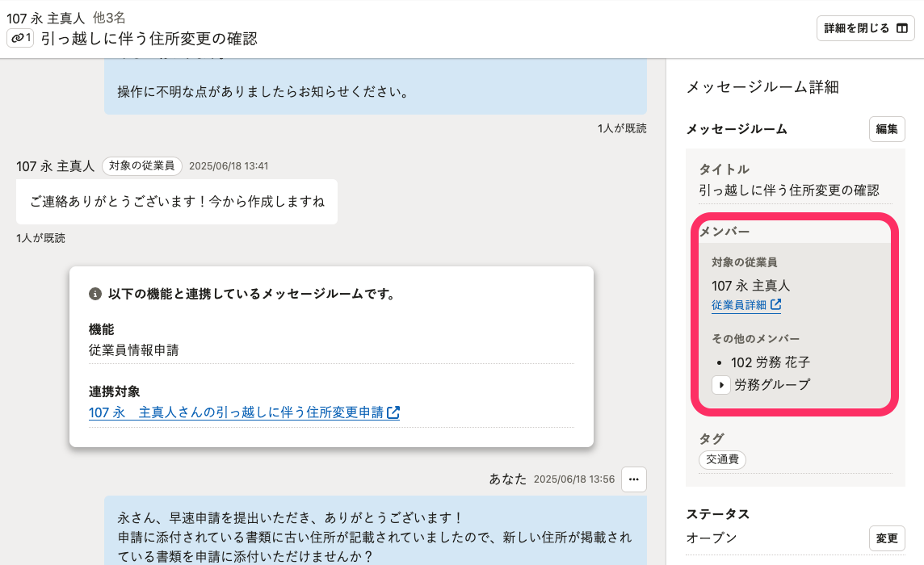Open the three-dot menu on your message
The width and height of the screenshot is (924, 565).
(x=634, y=479)
